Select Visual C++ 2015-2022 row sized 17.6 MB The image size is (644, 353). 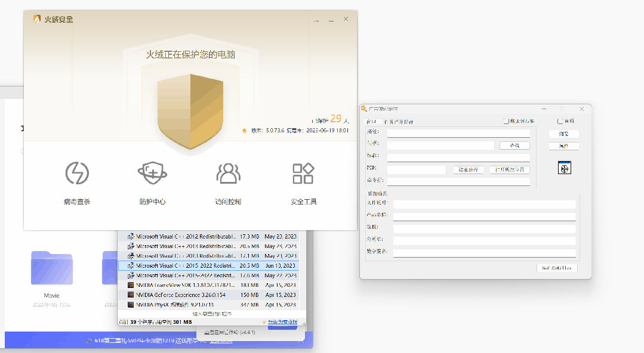coord(209,275)
